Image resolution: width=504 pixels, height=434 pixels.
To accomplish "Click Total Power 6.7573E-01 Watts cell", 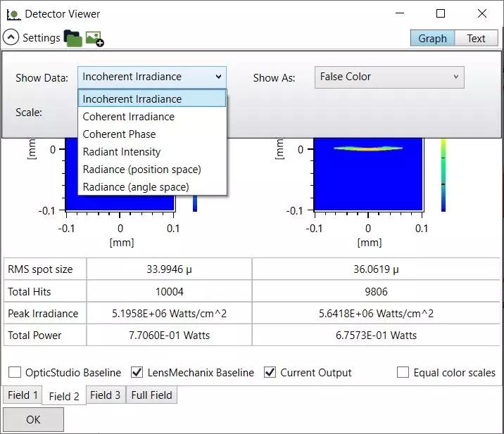I will (376, 335).
